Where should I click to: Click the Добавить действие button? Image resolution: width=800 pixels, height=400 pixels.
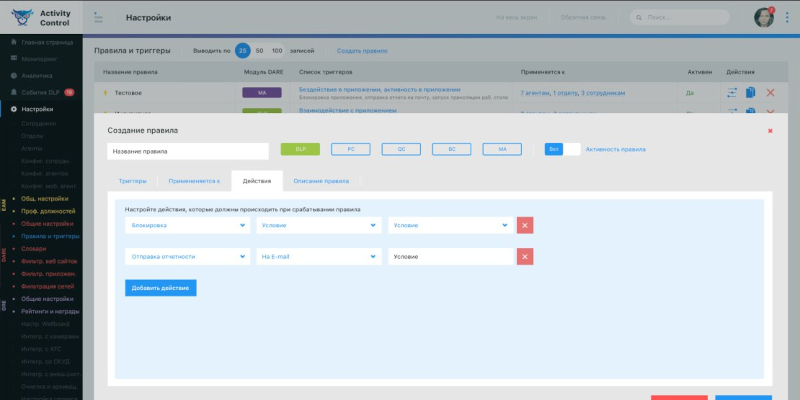161,288
